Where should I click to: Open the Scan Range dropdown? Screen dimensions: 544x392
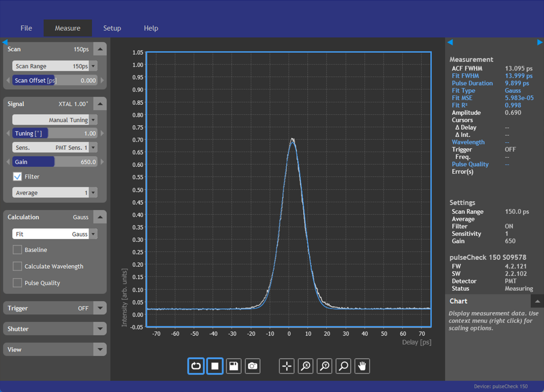94,66
